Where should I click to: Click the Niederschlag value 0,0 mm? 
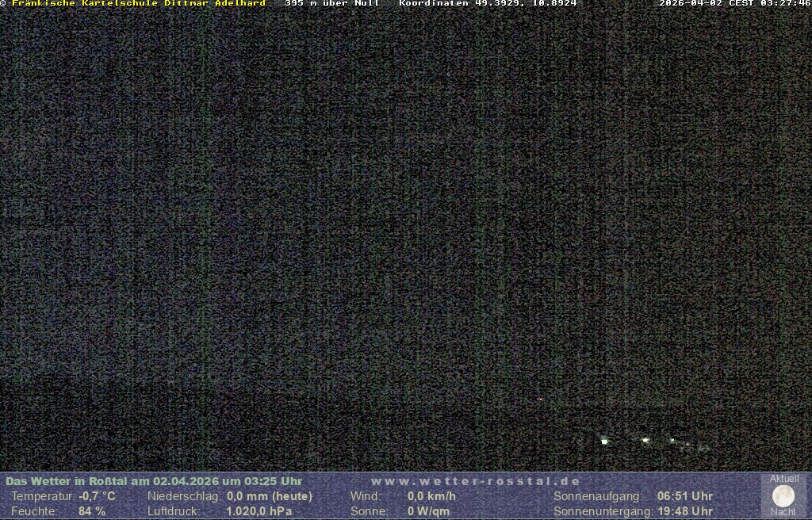pyautogui.click(x=270, y=496)
